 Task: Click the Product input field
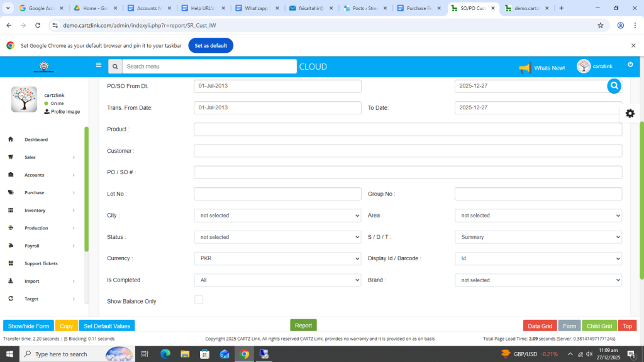[x=408, y=129]
